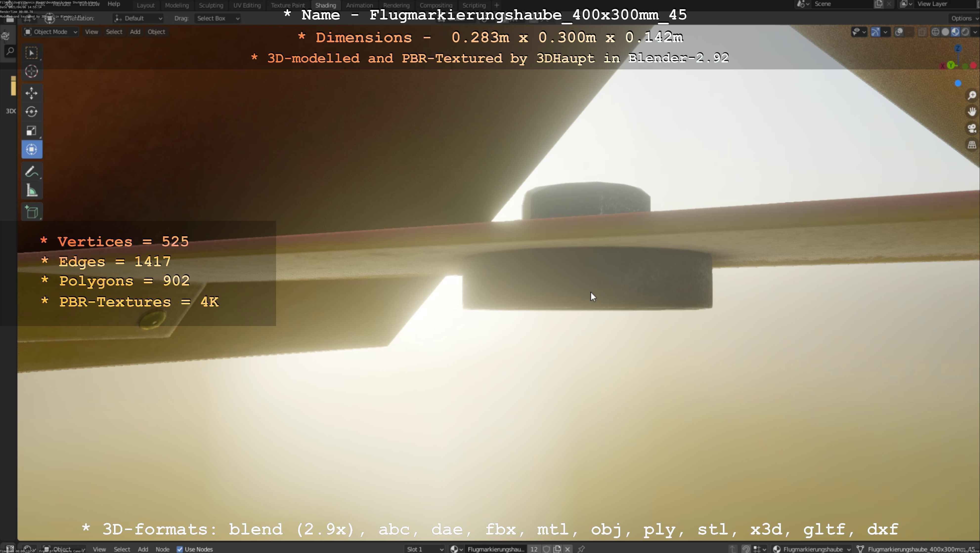
Task: Enable wireframe viewport shading
Action: point(936,32)
